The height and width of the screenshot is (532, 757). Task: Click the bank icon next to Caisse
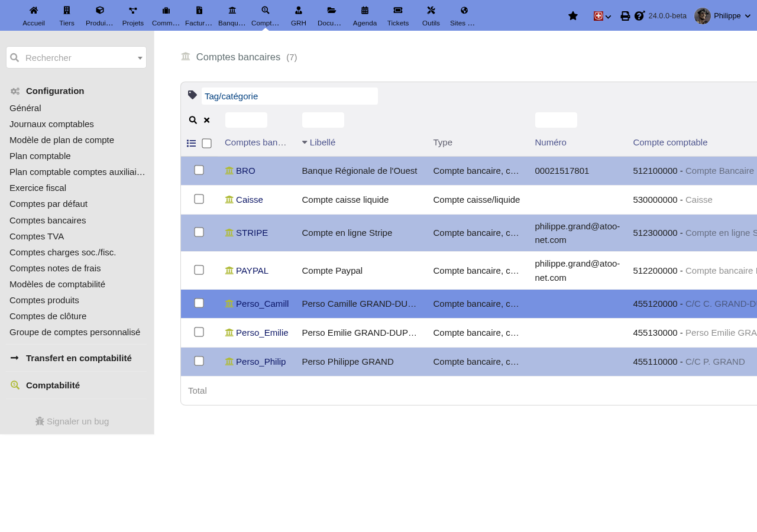[x=229, y=200]
